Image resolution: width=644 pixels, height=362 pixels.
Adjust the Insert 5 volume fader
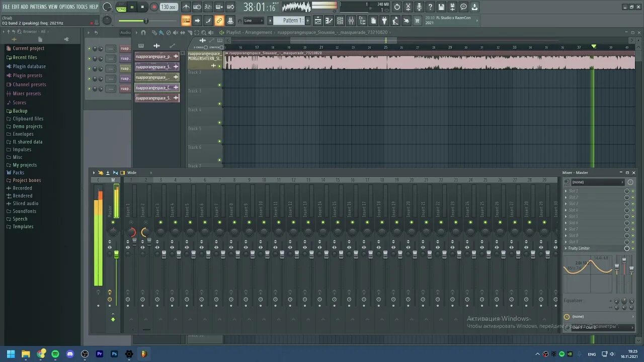[x=193, y=254]
